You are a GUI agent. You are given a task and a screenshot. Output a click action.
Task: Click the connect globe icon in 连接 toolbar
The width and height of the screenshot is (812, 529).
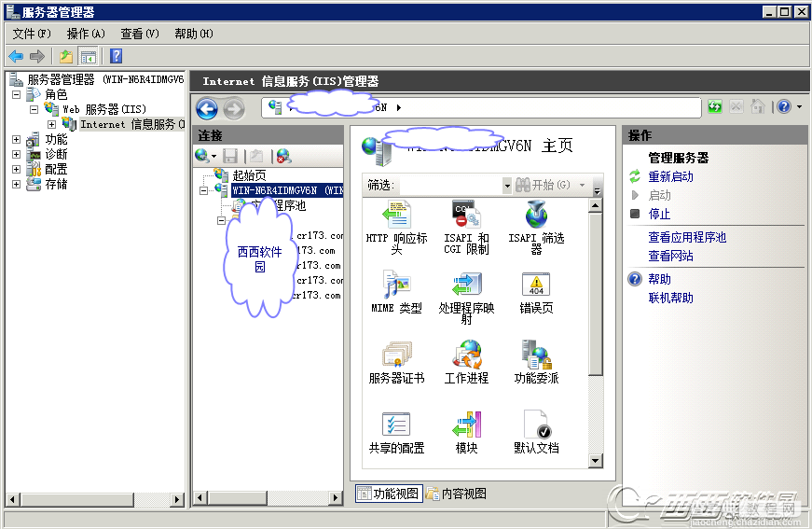pyautogui.click(x=202, y=156)
